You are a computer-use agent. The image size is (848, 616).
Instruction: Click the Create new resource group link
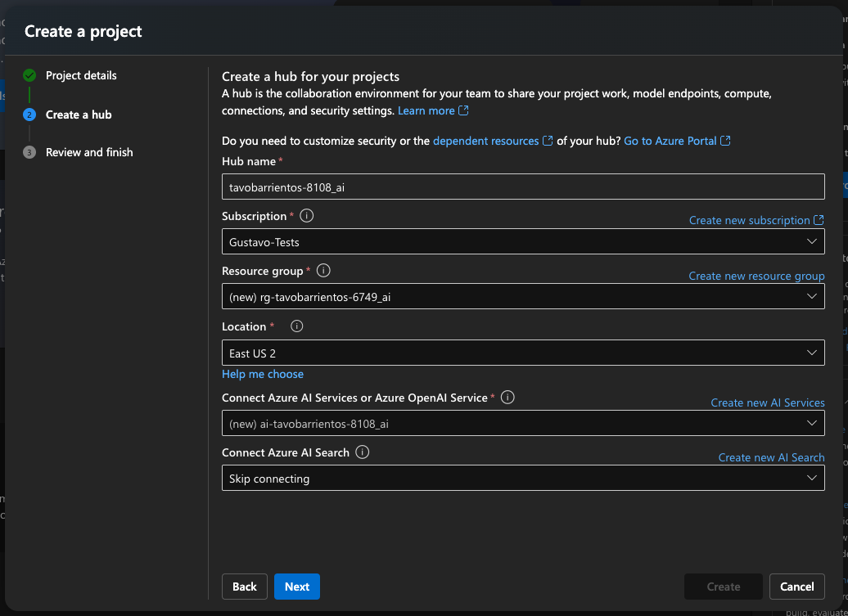[756, 276]
